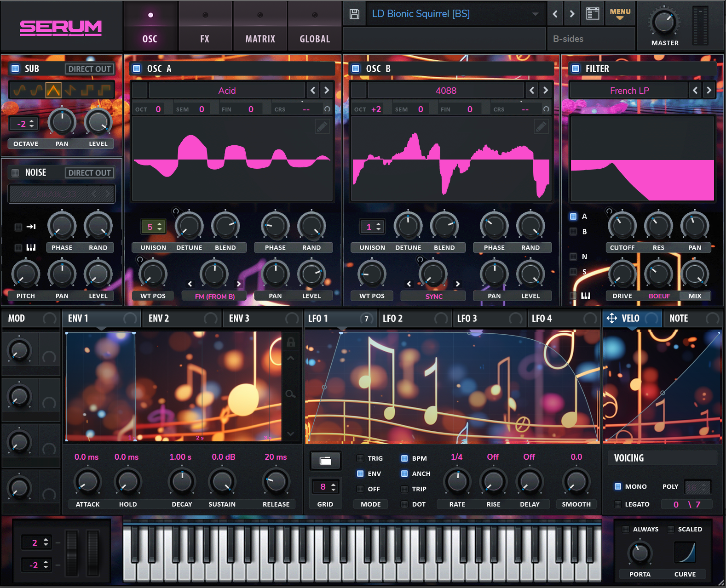Select the NOTE tab
This screenshot has height=588, width=726.
693,318
